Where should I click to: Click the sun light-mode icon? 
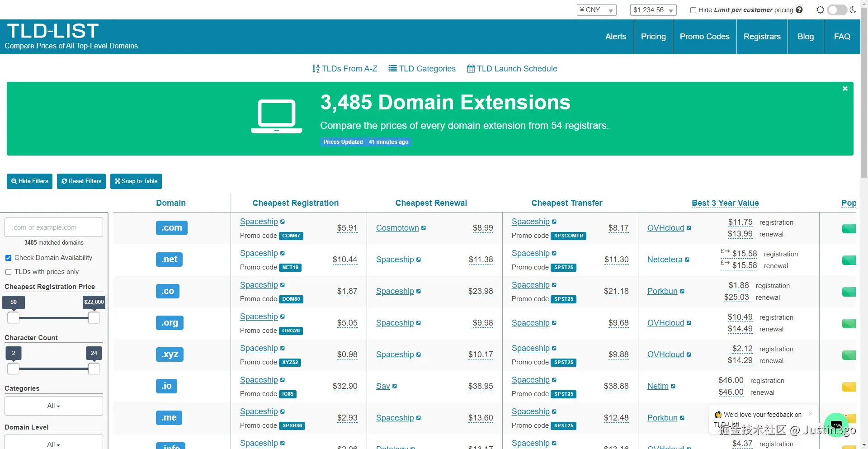pos(820,10)
